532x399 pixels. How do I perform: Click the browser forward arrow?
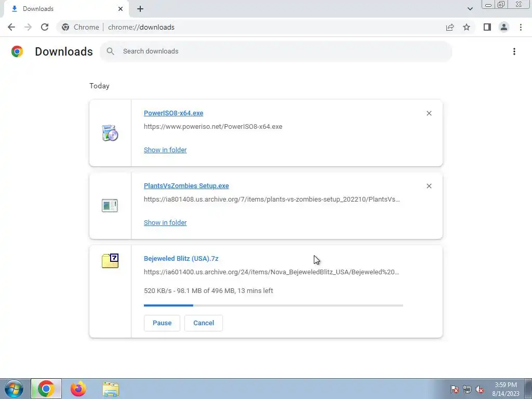pos(28,27)
